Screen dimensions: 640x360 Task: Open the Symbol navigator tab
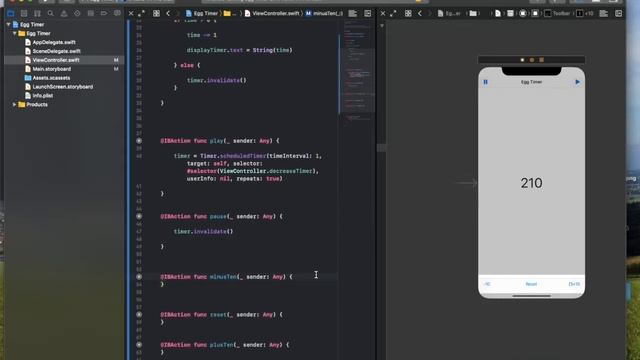pyautogui.click(x=37, y=13)
